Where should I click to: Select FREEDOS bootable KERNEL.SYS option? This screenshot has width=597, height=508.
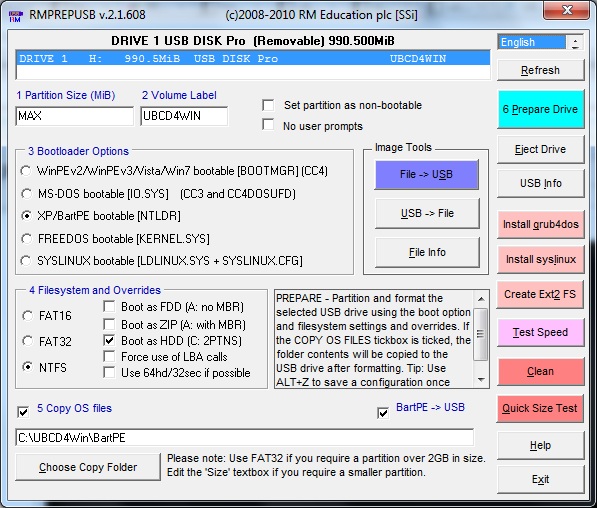click(26, 239)
